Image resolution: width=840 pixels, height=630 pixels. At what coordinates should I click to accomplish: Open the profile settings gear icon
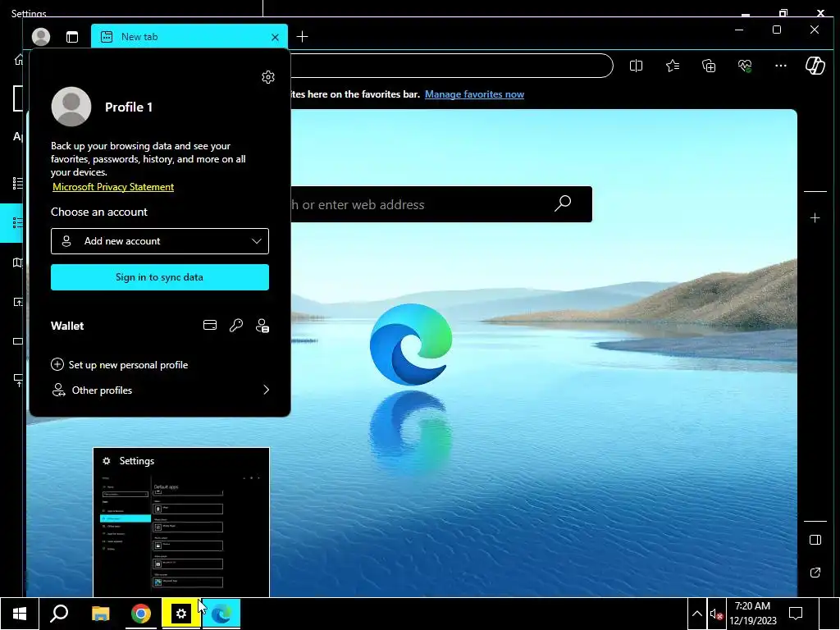pos(268,77)
